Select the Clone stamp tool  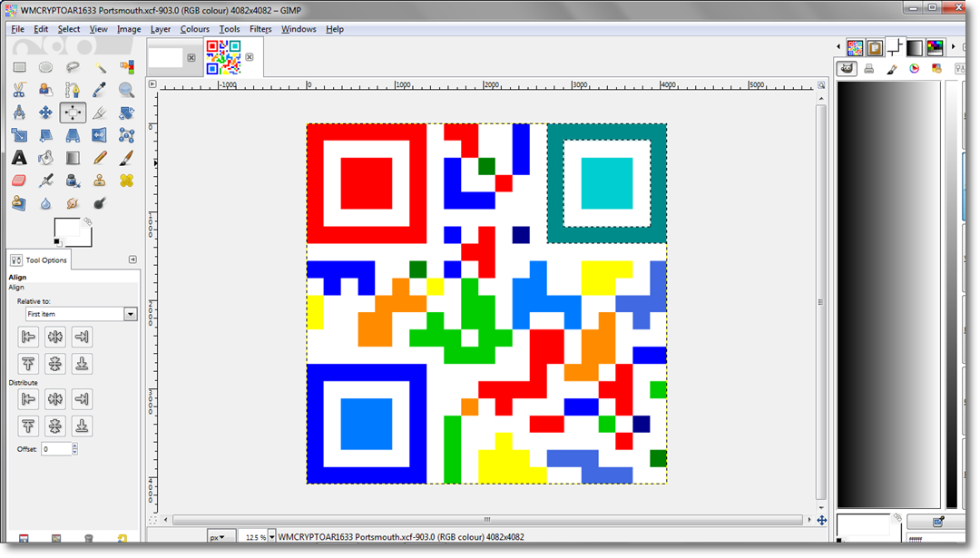point(100,181)
